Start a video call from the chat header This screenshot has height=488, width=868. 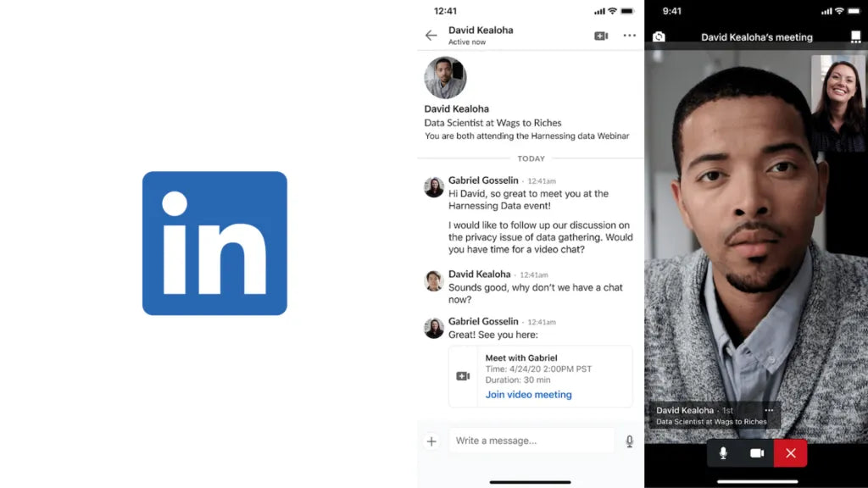601,36
